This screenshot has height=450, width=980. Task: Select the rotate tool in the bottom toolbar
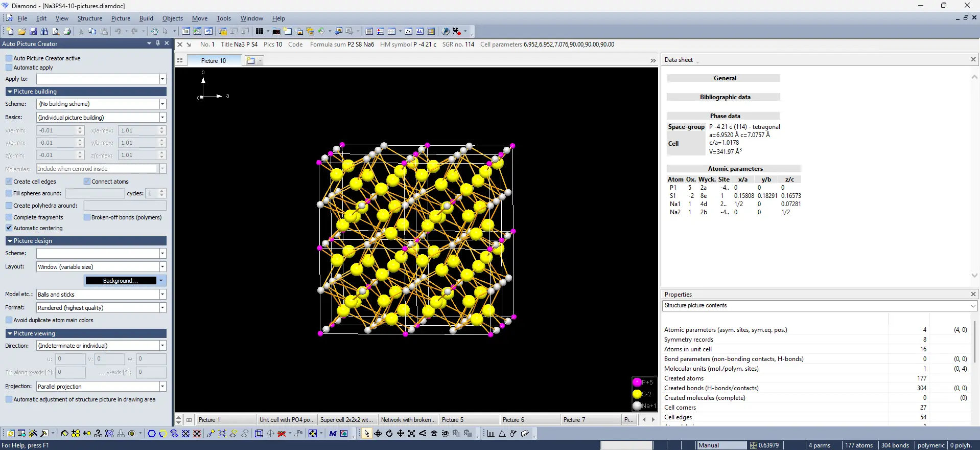point(389,433)
